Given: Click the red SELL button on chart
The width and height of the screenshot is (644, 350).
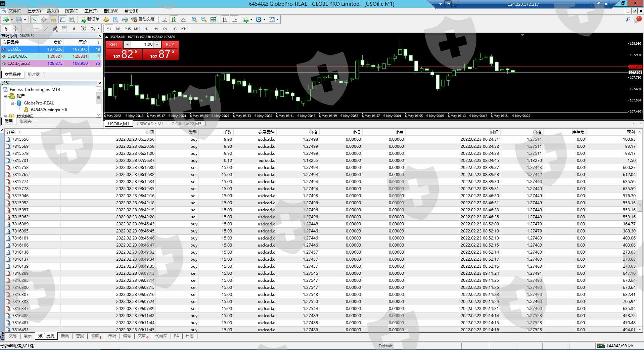Looking at the screenshot, I should [x=114, y=44].
